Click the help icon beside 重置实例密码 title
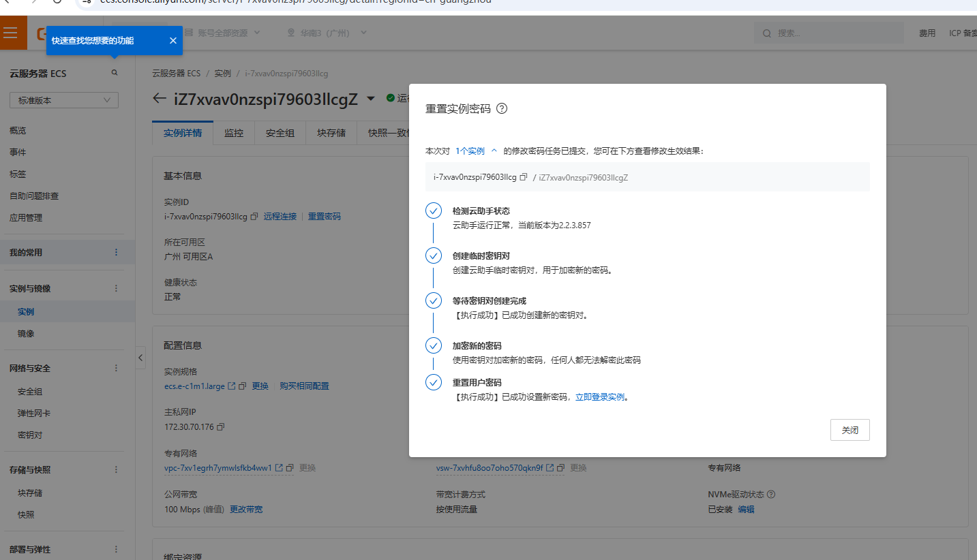 502,108
